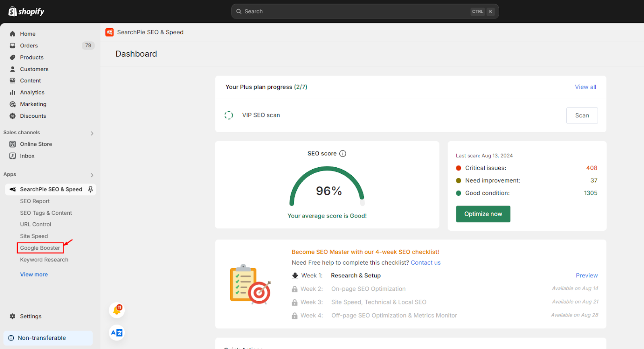Click Need improvement count 37

coord(594,181)
